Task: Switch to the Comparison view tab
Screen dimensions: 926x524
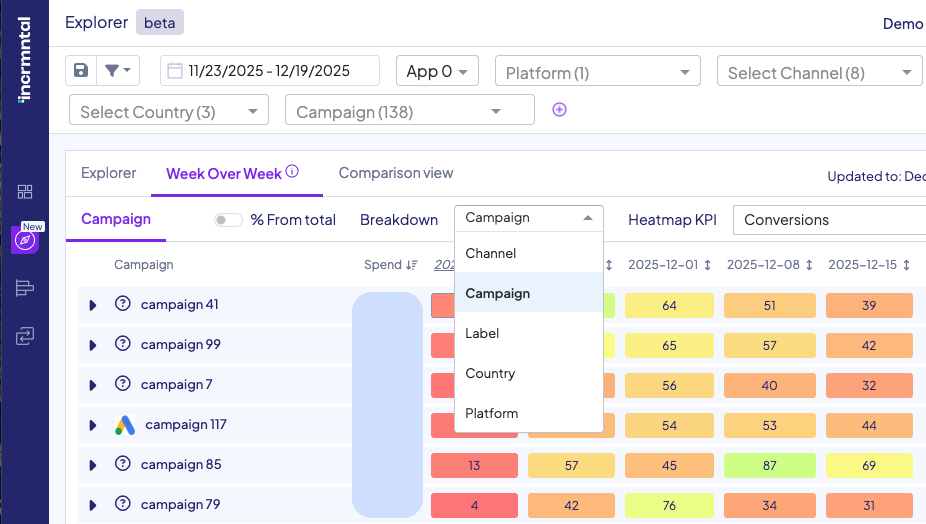Action: point(396,173)
